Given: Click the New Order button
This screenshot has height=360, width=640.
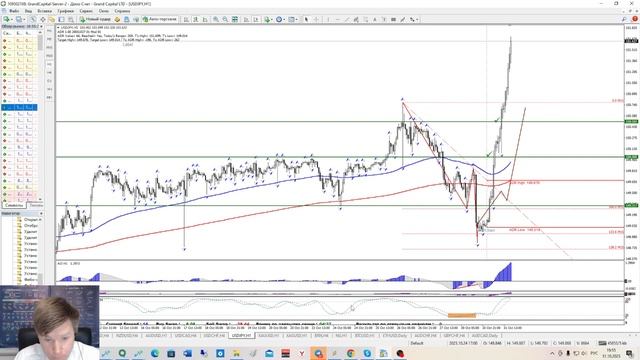Looking at the screenshot, I should [x=95, y=19].
